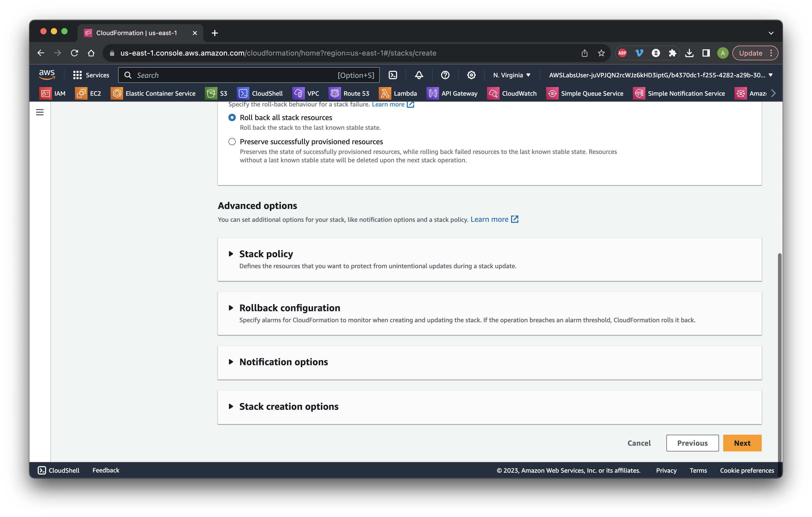
Task: Bookmark this page with the star
Action: [601, 53]
